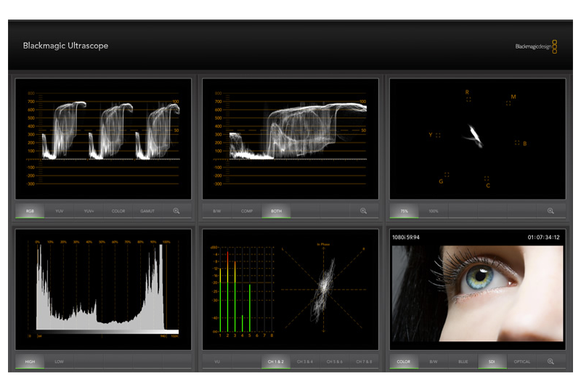Select OPTICAL input source
The height and width of the screenshot is (392, 581).
521,362
